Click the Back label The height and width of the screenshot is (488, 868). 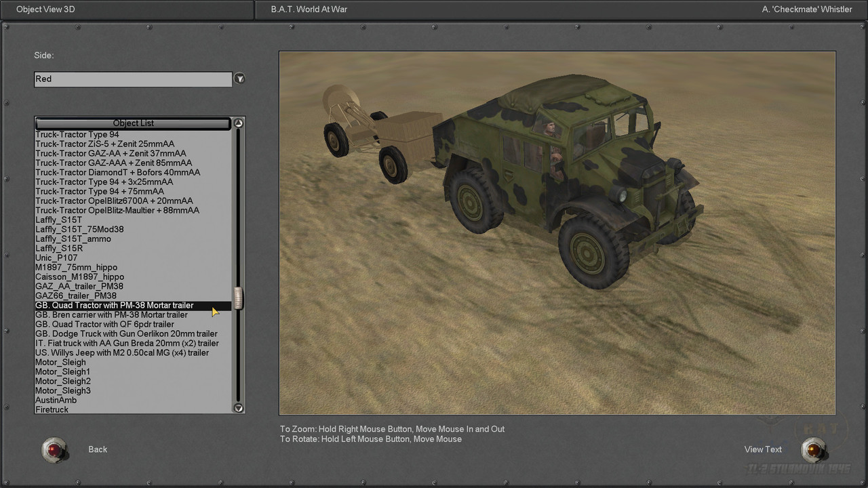(x=98, y=449)
